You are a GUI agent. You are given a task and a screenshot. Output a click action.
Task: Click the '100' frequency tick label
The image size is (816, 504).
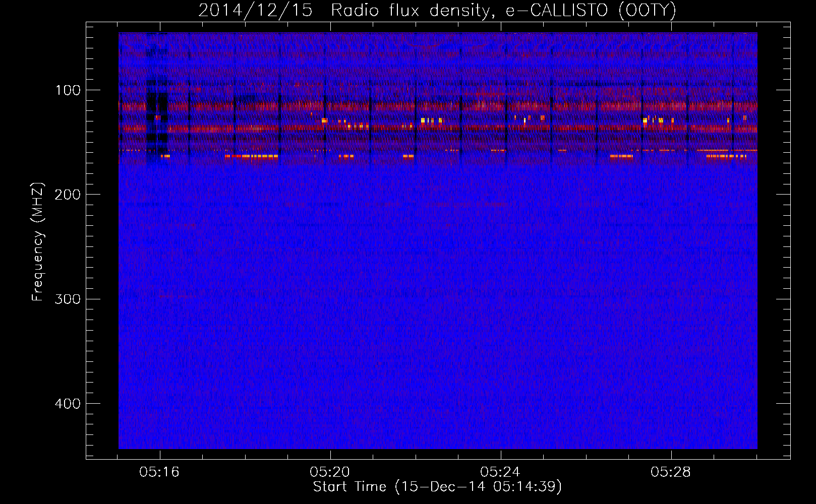click(x=68, y=90)
